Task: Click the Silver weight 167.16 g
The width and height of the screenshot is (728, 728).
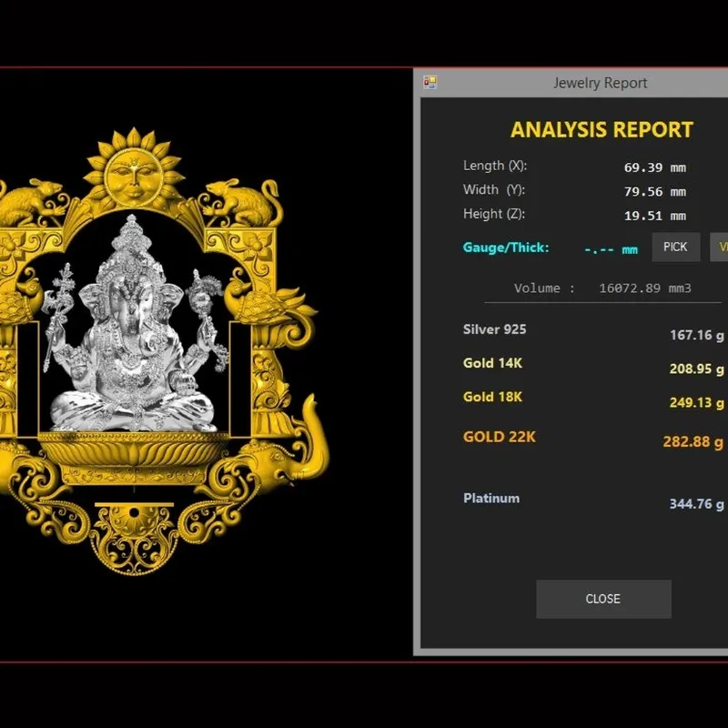Action: [x=696, y=335]
